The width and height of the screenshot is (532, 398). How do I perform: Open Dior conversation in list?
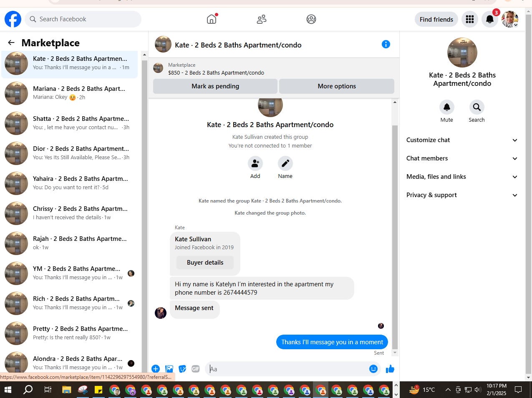(x=70, y=153)
